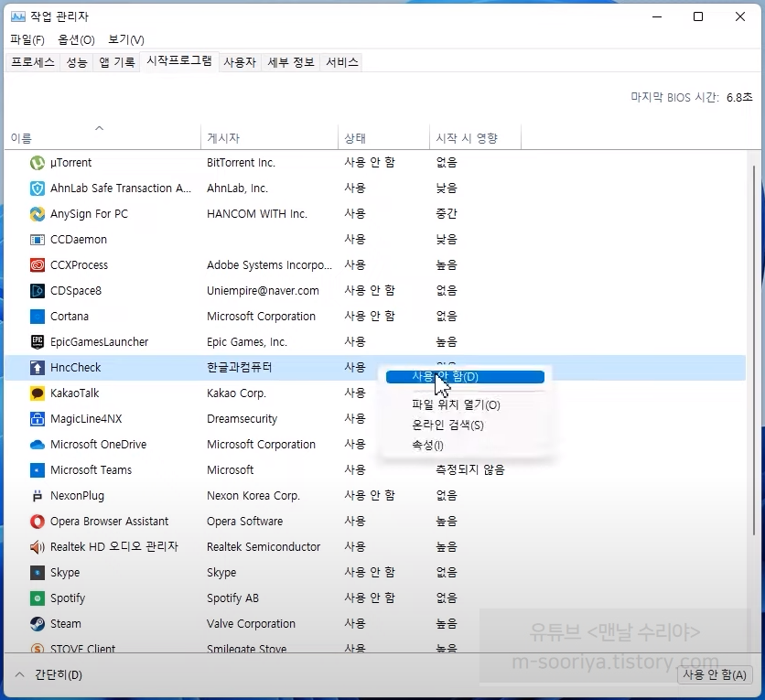Click the MagicLine4NX icon

[x=38, y=418]
